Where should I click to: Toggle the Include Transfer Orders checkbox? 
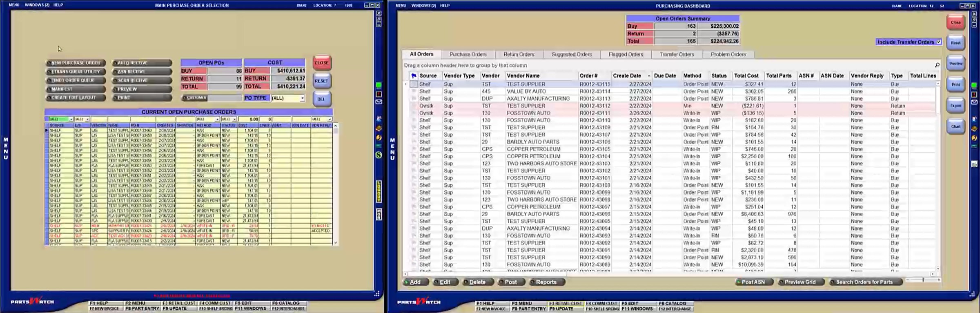939,42
